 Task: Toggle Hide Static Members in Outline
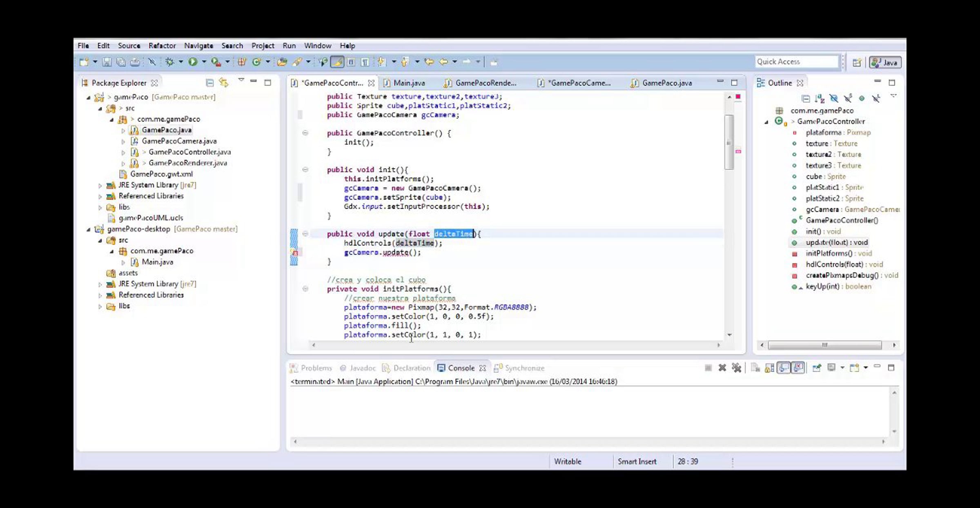tap(848, 98)
